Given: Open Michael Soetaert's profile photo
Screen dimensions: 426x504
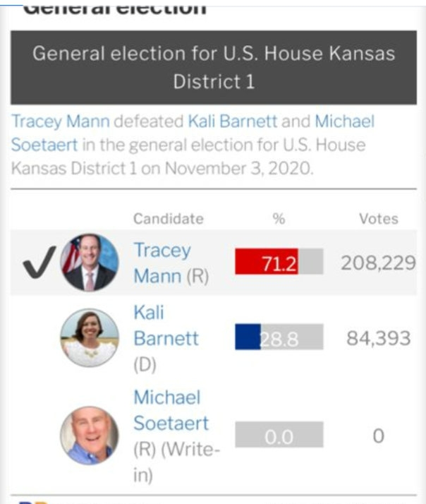Looking at the screenshot, I should (89, 435).
